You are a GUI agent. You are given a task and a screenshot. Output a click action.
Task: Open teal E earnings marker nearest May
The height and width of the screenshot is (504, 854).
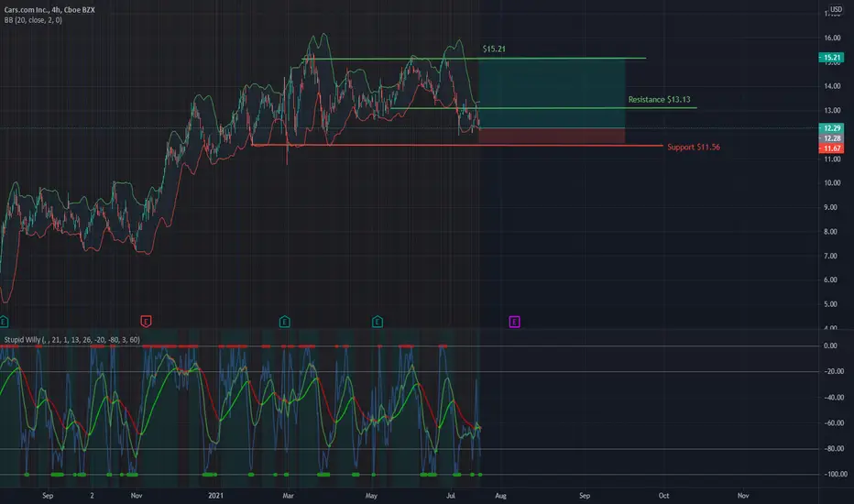point(378,322)
